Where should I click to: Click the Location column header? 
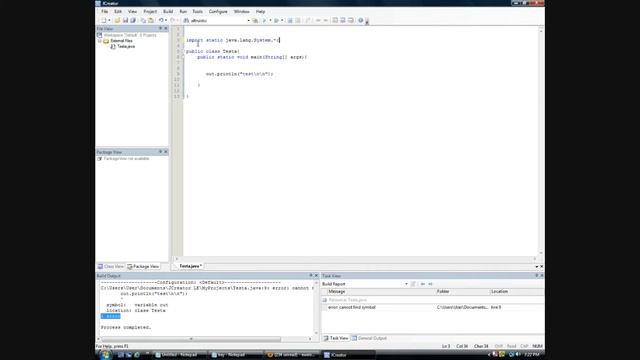(517, 292)
